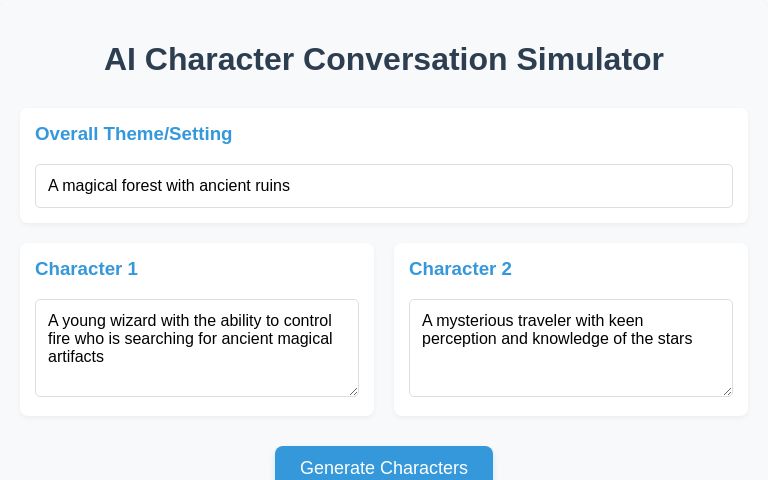Viewport: 768px width, 480px height.
Task: Place cursor on word "ruins" in theme field
Action: (x=269, y=186)
